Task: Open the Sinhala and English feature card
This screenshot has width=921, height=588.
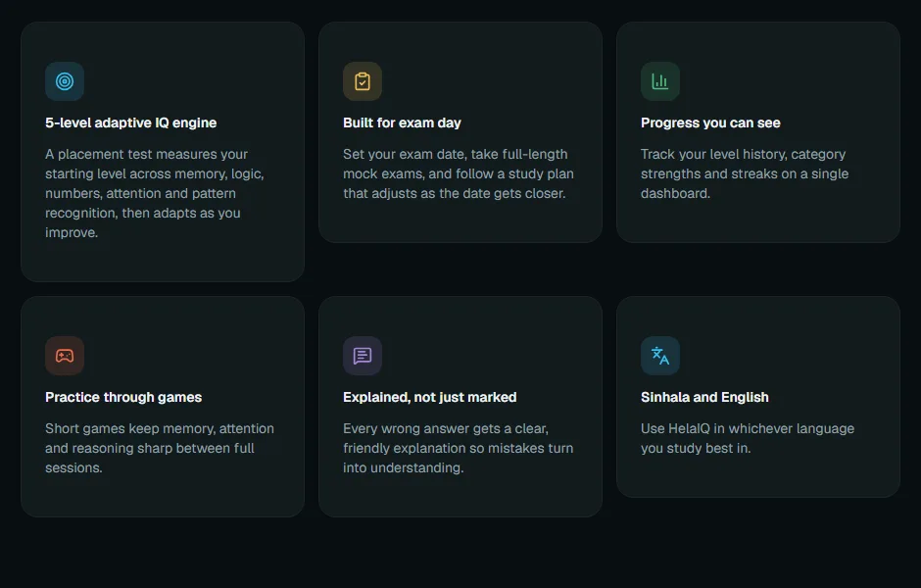Action: pyautogui.click(x=758, y=397)
